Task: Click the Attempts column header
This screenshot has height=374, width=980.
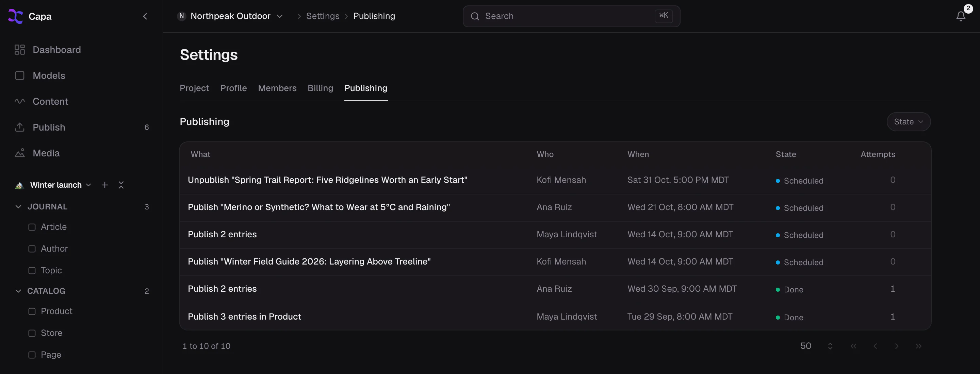Action: coord(878,155)
